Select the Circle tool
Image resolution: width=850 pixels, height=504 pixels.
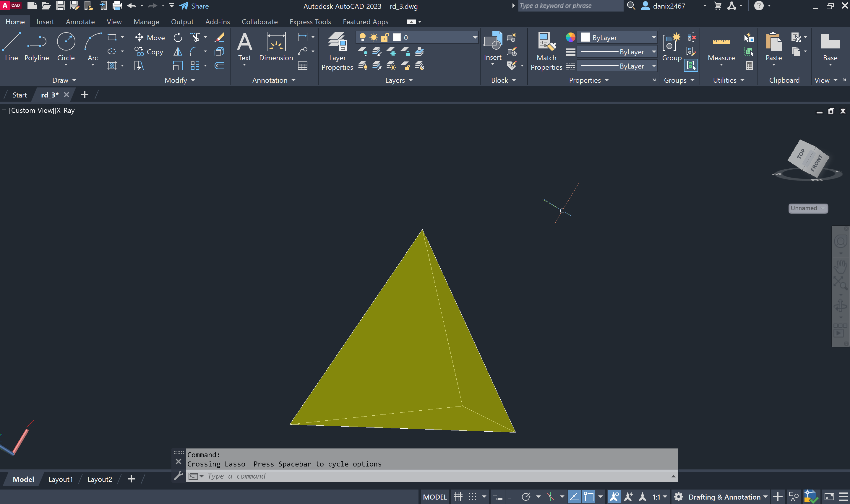pos(66,46)
